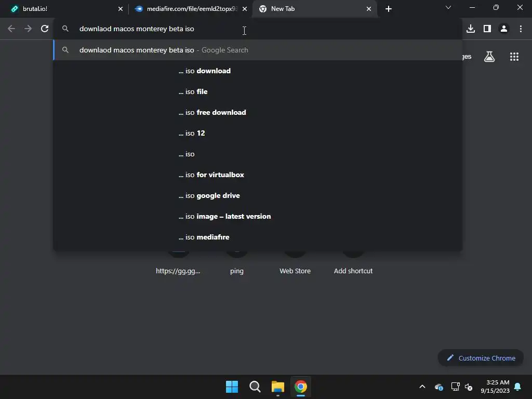Open the Chrome three-dot menu
Viewport: 532px width, 399px height.
521,29
